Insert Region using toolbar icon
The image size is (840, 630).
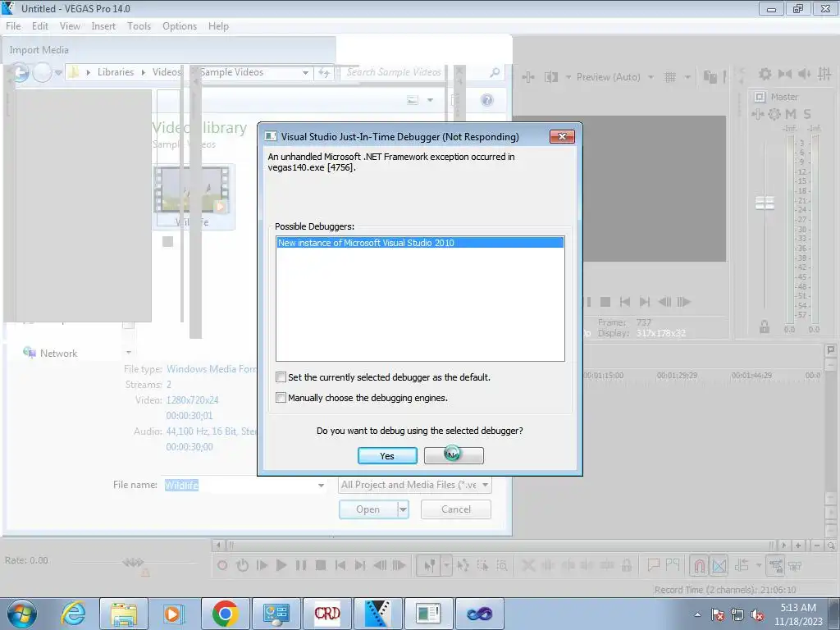coord(673,564)
